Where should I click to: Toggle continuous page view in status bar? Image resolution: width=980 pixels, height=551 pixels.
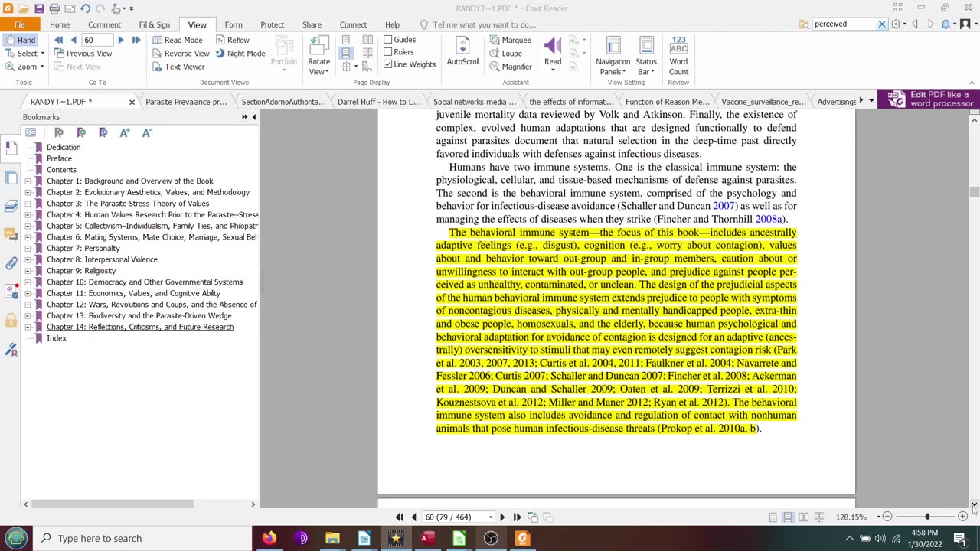(x=788, y=517)
